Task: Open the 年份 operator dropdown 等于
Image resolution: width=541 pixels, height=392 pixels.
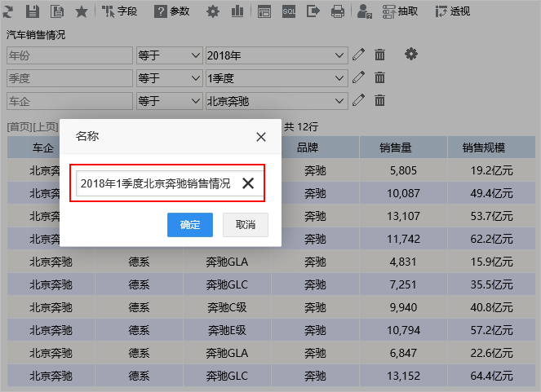Action: 170,55
